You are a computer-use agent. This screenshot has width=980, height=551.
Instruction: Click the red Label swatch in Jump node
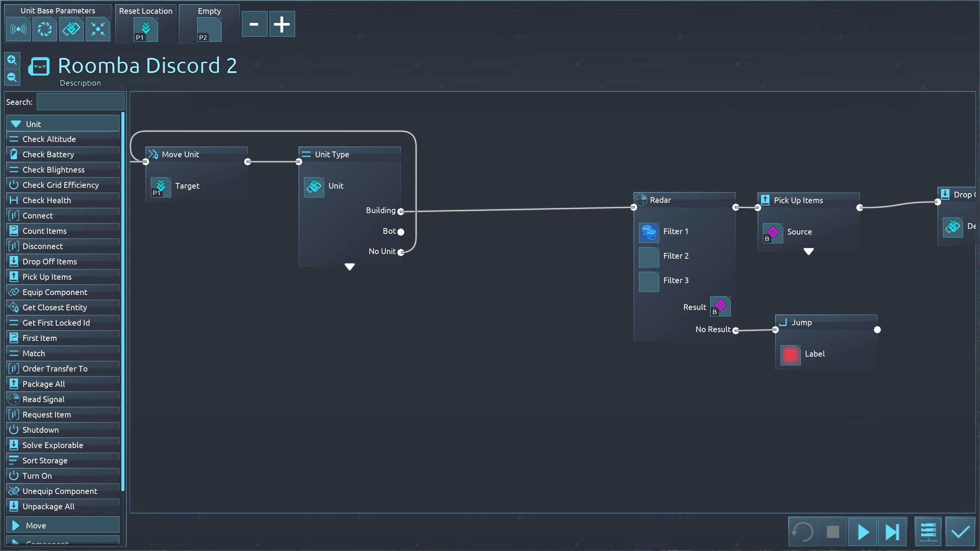[x=790, y=355]
